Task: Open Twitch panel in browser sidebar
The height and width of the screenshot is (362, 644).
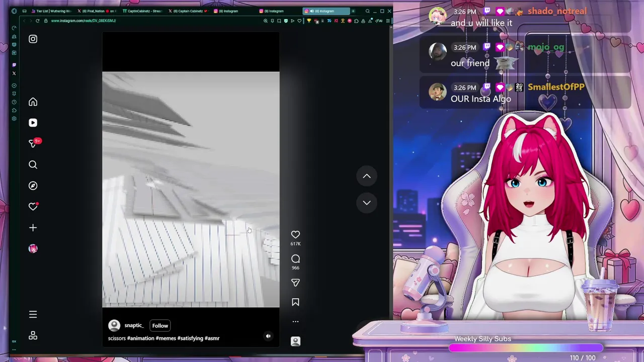Action: pyautogui.click(x=14, y=65)
